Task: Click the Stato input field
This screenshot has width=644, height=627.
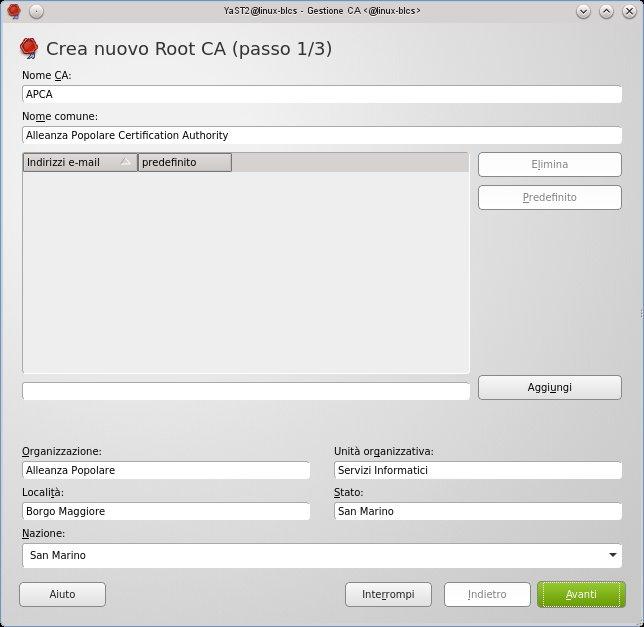Action: pyautogui.click(x=477, y=511)
